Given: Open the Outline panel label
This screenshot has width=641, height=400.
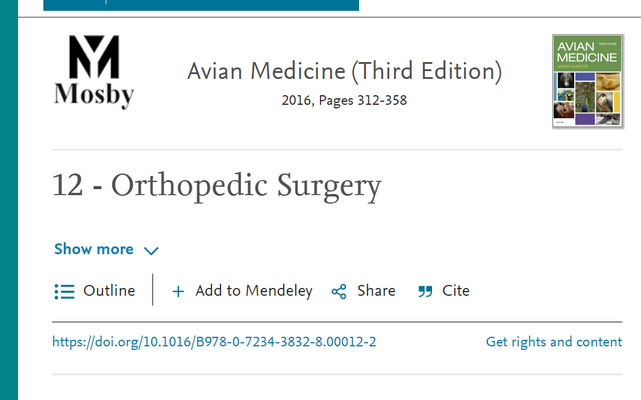Looking at the screenshot, I should [109, 291].
